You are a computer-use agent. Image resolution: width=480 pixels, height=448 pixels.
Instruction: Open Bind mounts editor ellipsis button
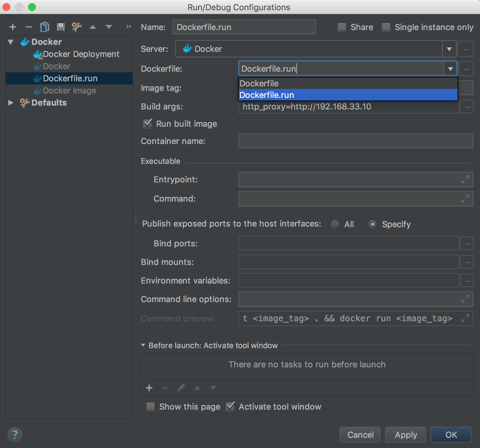(x=467, y=262)
